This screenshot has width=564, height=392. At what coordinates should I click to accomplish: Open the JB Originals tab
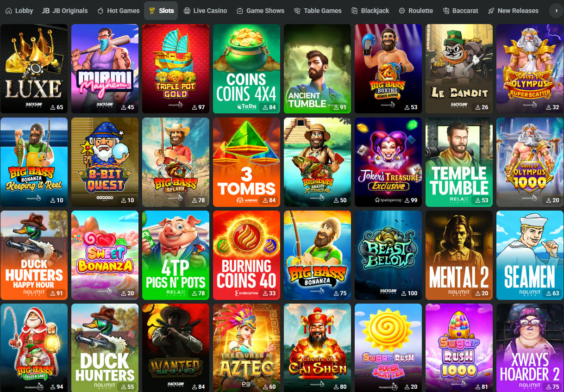pyautogui.click(x=64, y=11)
